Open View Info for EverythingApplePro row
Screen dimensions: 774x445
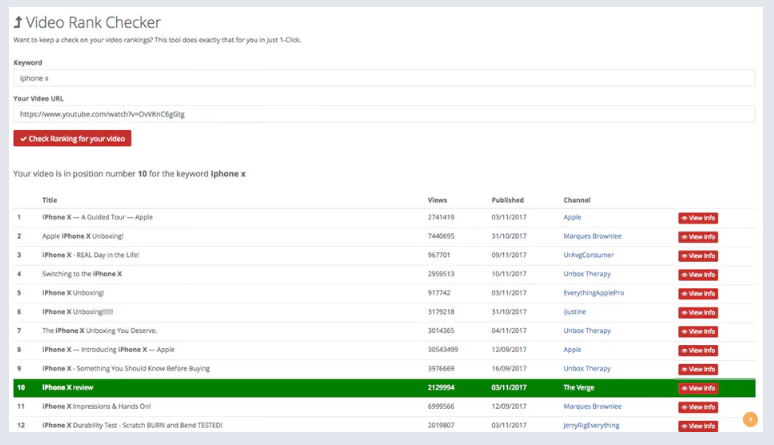[698, 294]
